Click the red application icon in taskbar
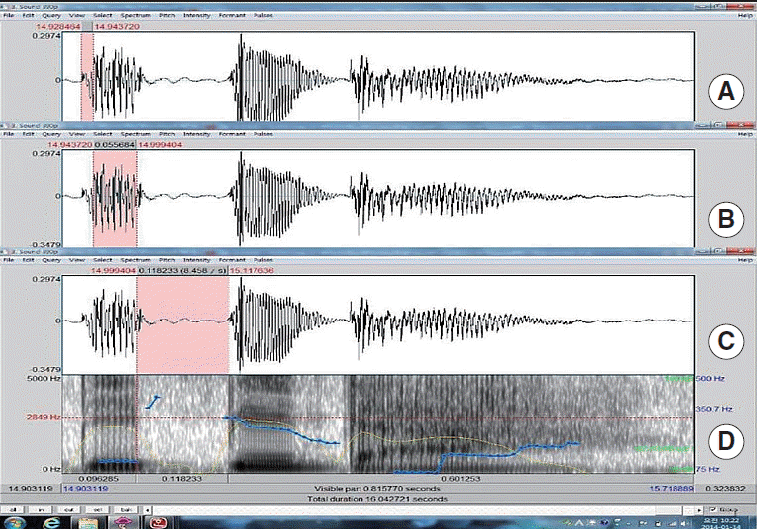 click(157, 521)
